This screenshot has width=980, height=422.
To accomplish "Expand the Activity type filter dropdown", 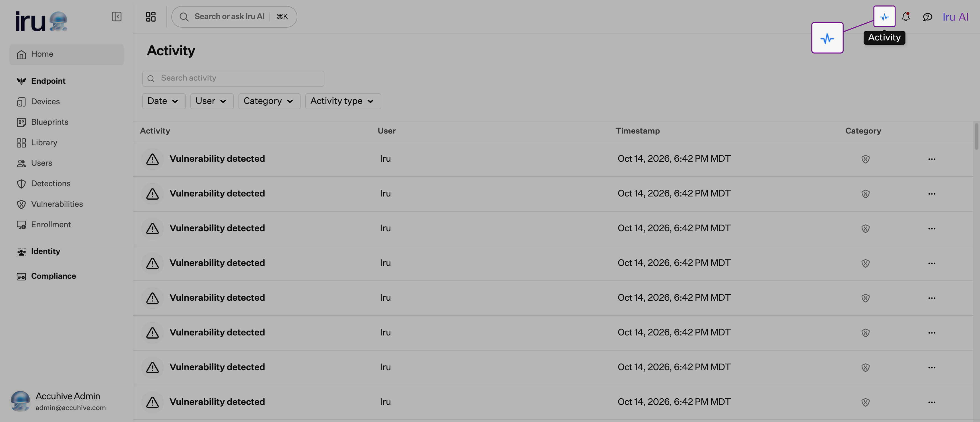I will 343,101.
